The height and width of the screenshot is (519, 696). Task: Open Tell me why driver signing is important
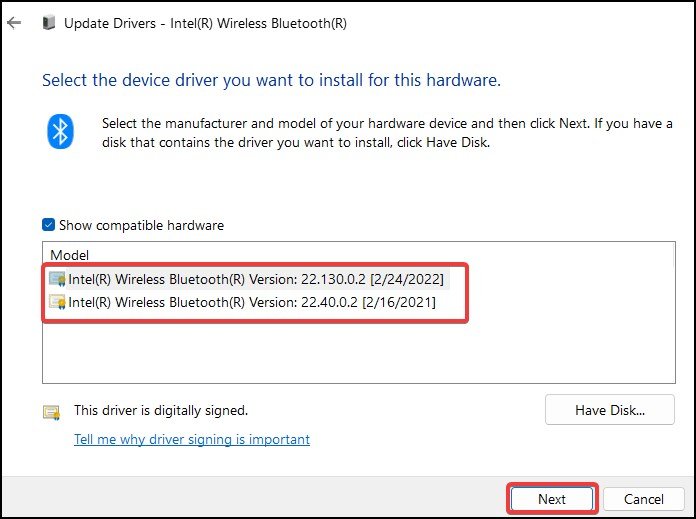[x=192, y=440]
